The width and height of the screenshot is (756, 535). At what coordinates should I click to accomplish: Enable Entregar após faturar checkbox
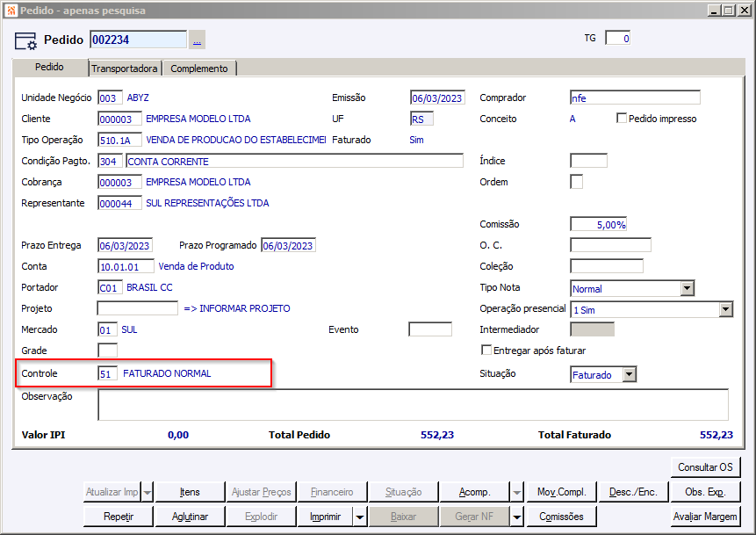[486, 350]
